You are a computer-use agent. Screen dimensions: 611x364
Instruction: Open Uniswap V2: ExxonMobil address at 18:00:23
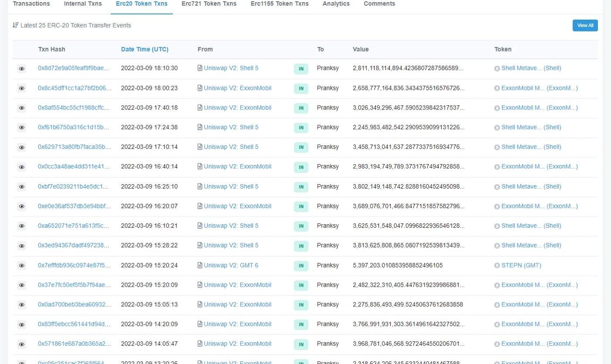pyautogui.click(x=237, y=88)
